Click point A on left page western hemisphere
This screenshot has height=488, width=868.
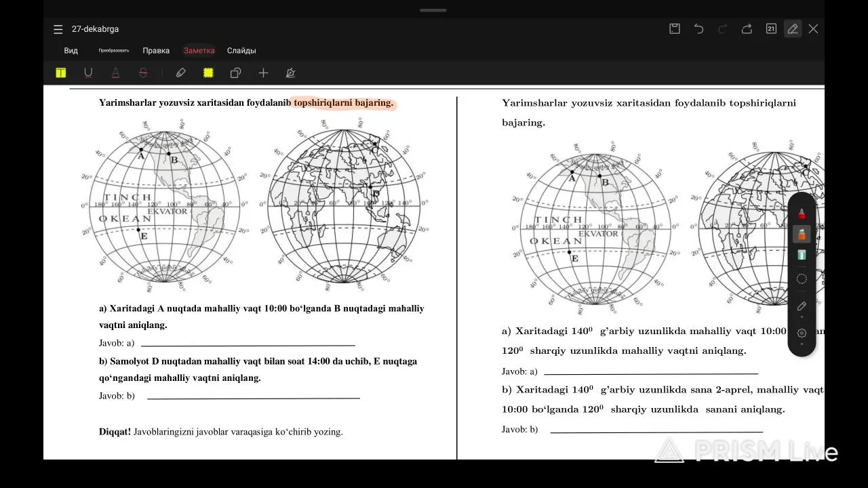click(140, 149)
